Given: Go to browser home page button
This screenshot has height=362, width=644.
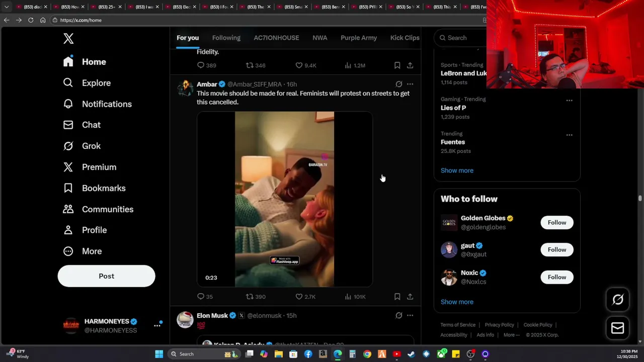Looking at the screenshot, I should click(43, 20).
